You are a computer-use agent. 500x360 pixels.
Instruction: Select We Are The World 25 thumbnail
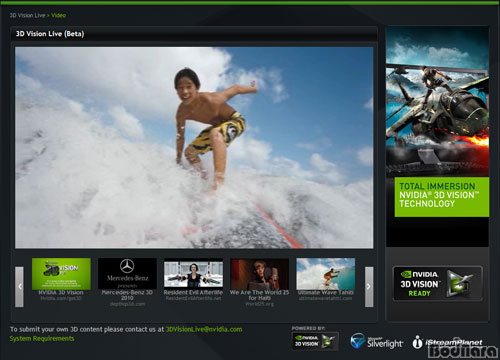pos(259,274)
